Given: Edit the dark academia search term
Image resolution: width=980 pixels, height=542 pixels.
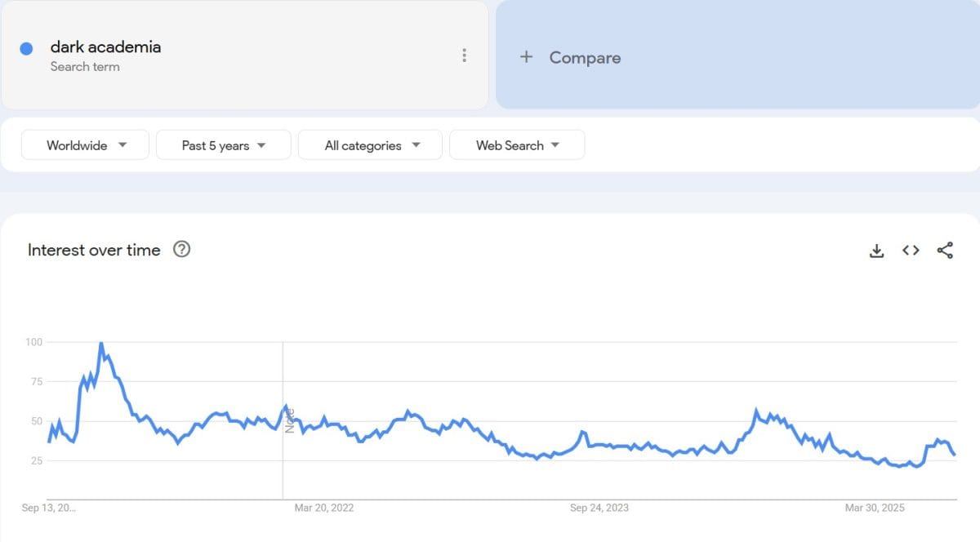Looking at the screenshot, I should tap(105, 47).
